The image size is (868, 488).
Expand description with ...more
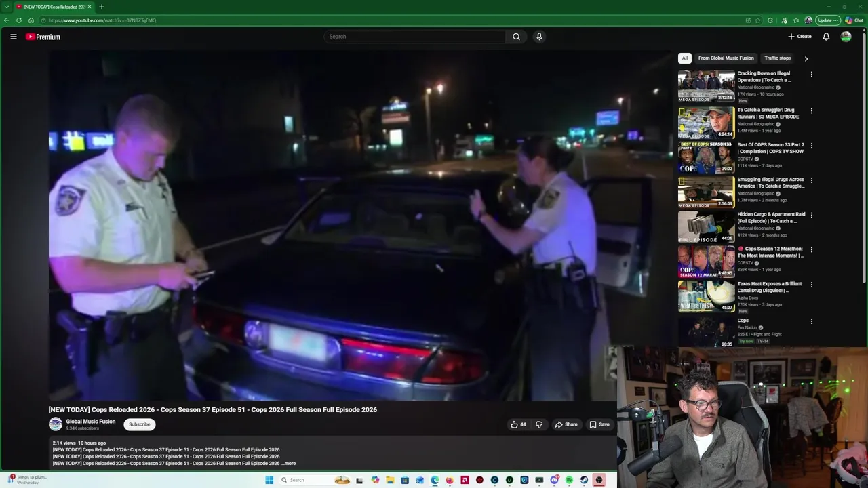289,464
